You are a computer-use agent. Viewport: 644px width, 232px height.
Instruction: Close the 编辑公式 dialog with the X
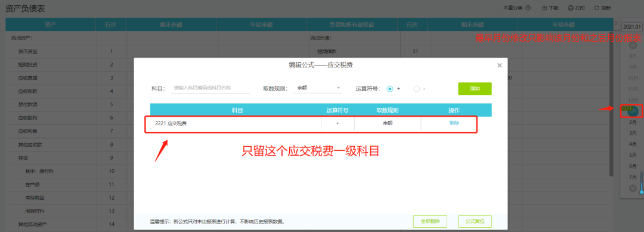point(500,65)
